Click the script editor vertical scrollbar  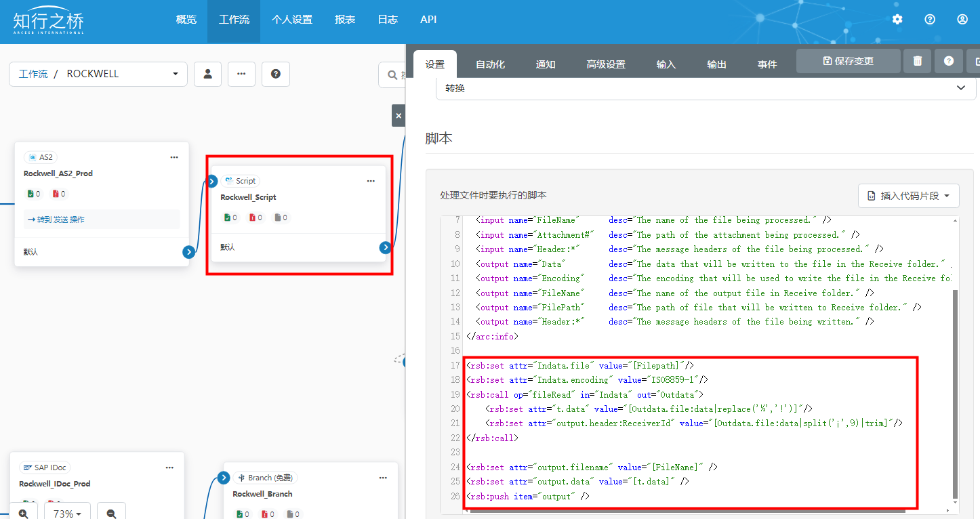click(x=956, y=393)
